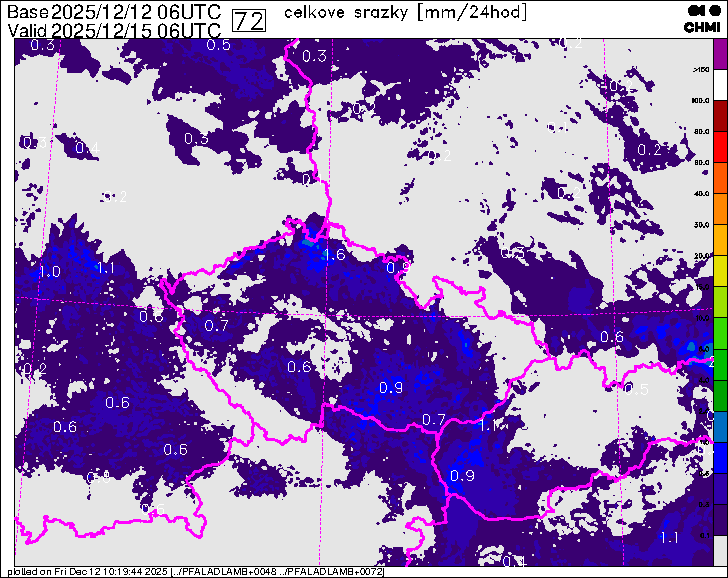
Task: Click the 'celkove srazky [mm/24hod]' title
Action: click(405, 12)
